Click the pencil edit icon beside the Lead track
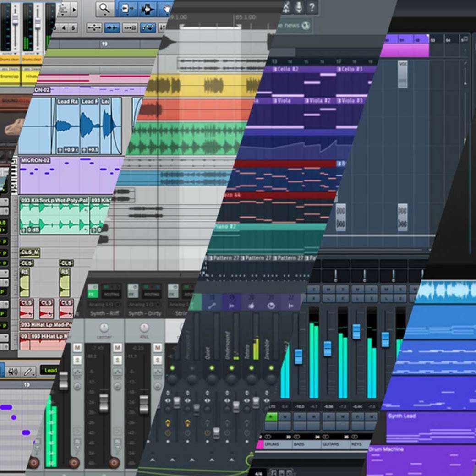The width and height of the screenshot is (476, 476). (x=27, y=372)
